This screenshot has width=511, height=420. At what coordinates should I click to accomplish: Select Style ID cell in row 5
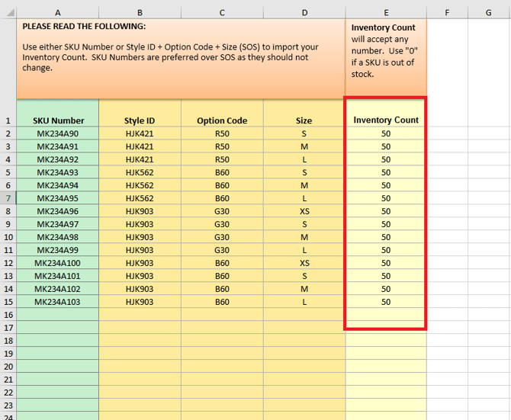[x=140, y=172]
